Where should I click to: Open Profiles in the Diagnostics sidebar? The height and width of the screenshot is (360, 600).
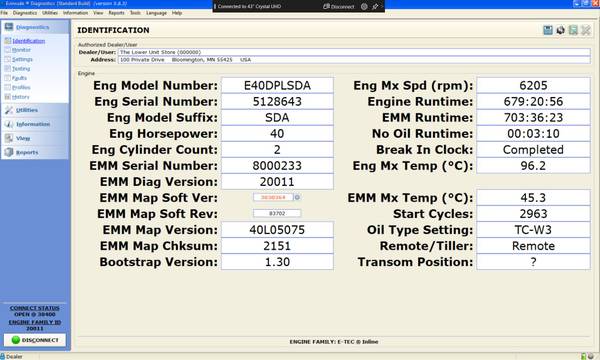click(21, 88)
